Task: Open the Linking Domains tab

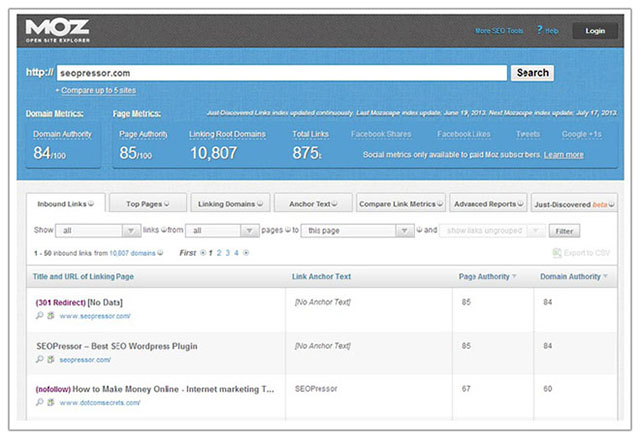Action: [230, 203]
